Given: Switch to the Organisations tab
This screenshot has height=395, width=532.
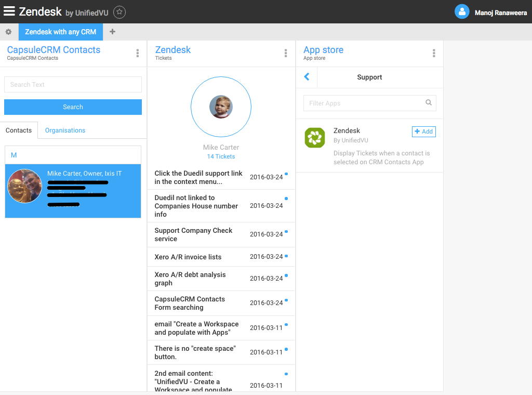Looking at the screenshot, I should pyautogui.click(x=65, y=130).
